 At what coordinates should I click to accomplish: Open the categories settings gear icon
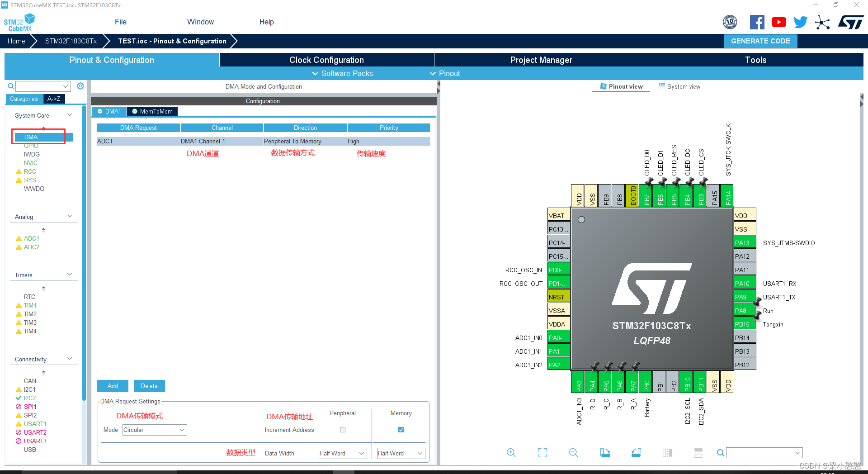[x=80, y=86]
